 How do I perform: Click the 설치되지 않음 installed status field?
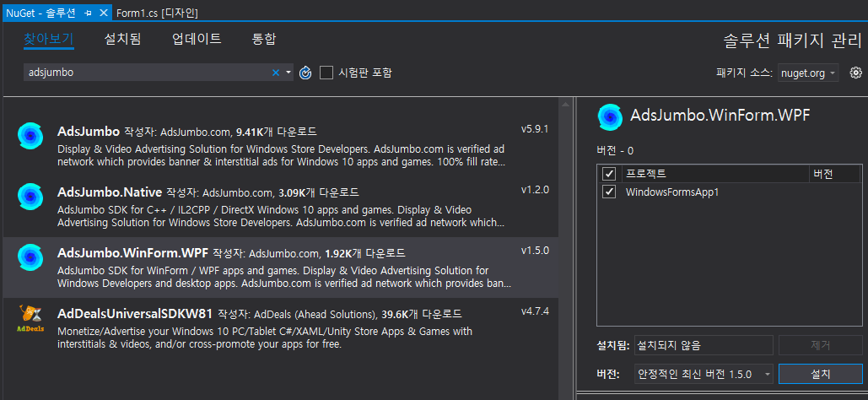click(x=704, y=345)
